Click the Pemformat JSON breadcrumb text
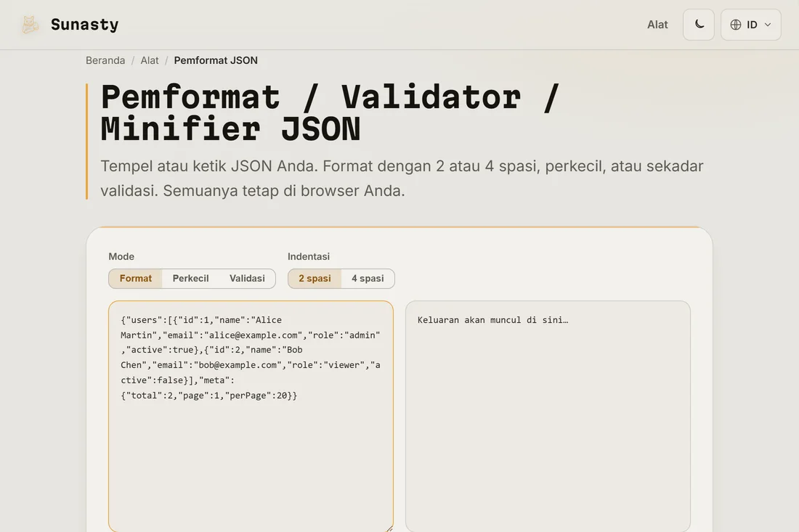The image size is (799, 532). coord(216,60)
